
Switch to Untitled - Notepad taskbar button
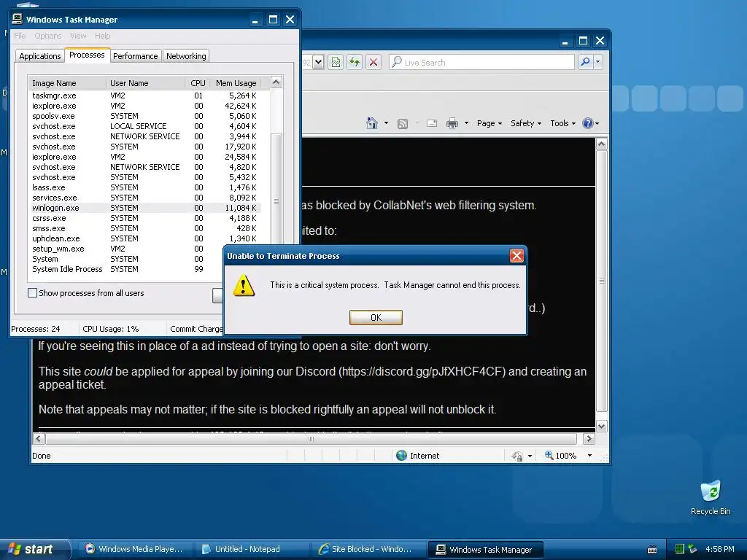tap(252, 549)
